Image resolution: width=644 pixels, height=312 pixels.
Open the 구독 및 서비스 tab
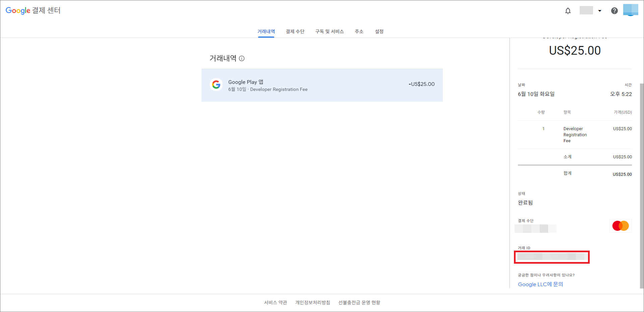(330, 32)
